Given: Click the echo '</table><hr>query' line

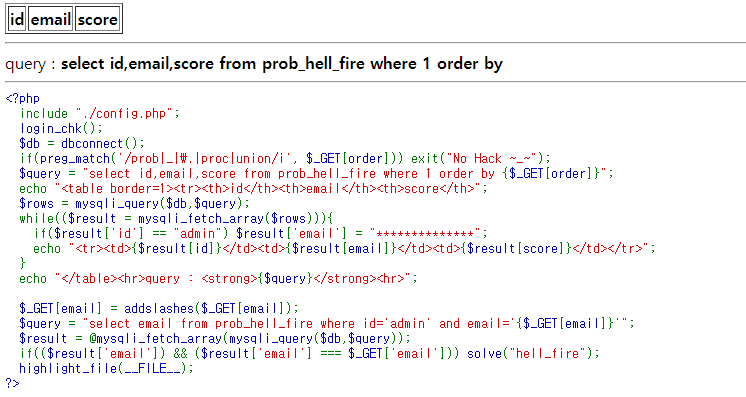Looking at the screenshot, I should 218,278.
